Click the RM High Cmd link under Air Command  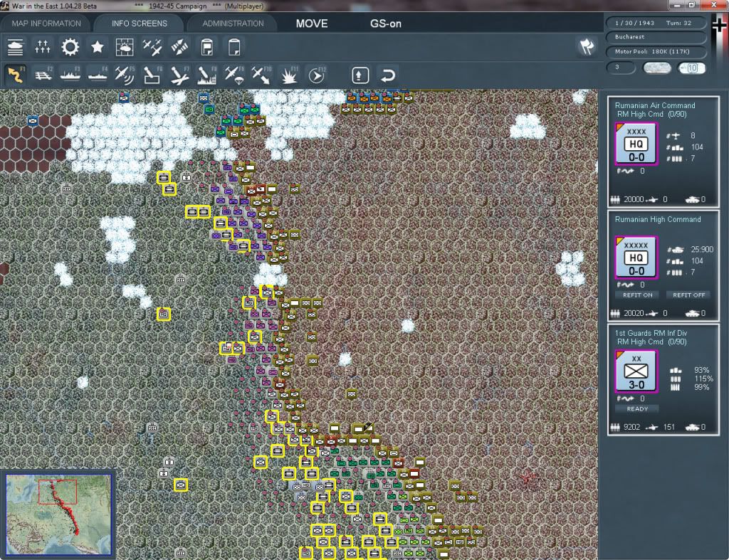640,115
